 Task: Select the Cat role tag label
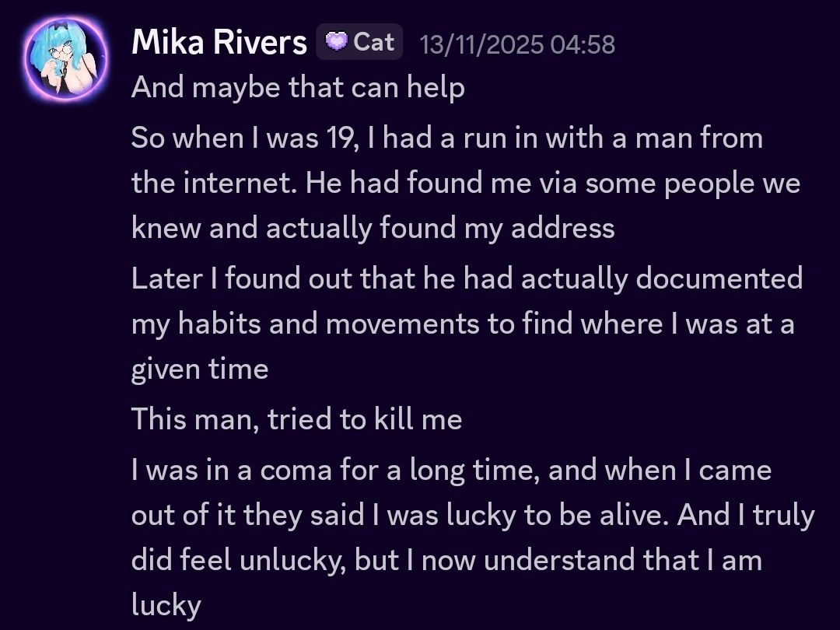373,41
